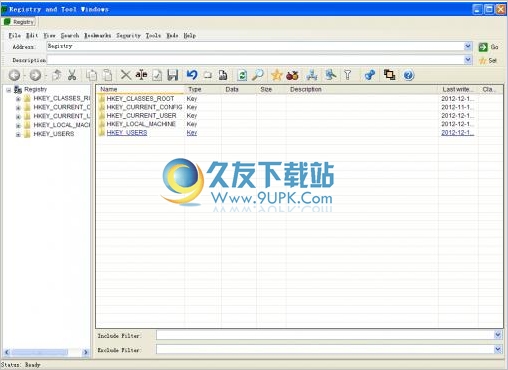Open the Description field dropdown arrow

[x=468, y=60]
